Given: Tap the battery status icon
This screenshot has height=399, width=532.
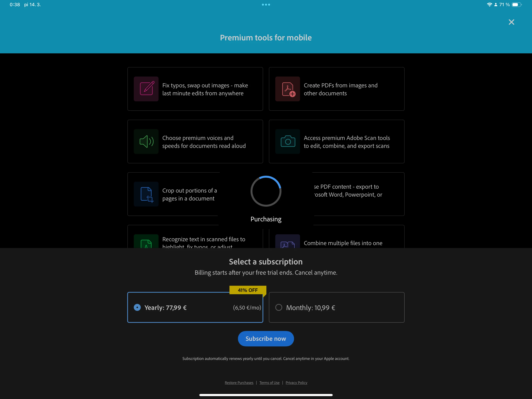Looking at the screenshot, I should point(516,5).
